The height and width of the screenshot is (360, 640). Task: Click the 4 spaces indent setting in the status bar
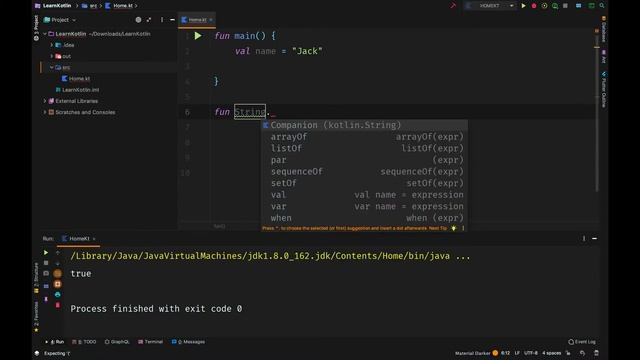point(551,353)
